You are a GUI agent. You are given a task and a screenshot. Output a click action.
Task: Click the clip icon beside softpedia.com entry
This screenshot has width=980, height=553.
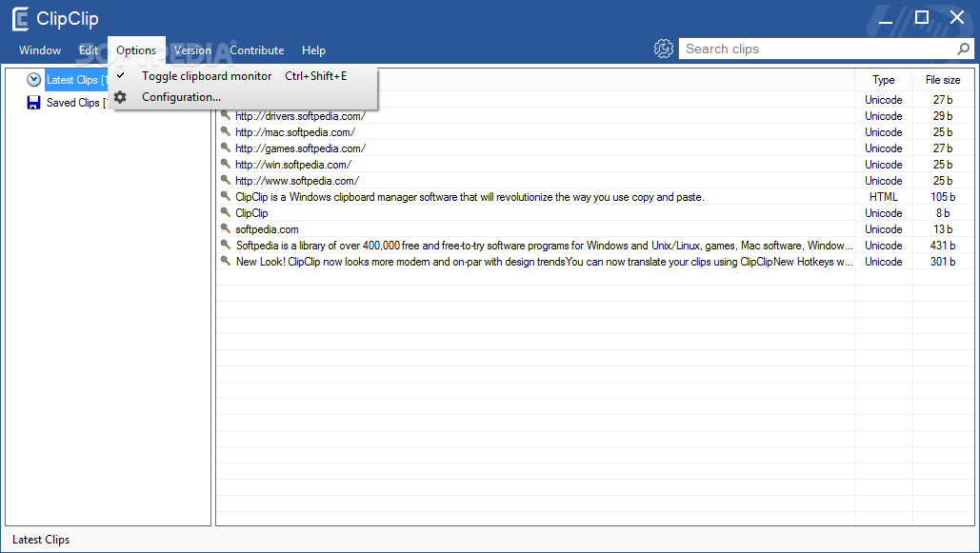pyautogui.click(x=226, y=228)
